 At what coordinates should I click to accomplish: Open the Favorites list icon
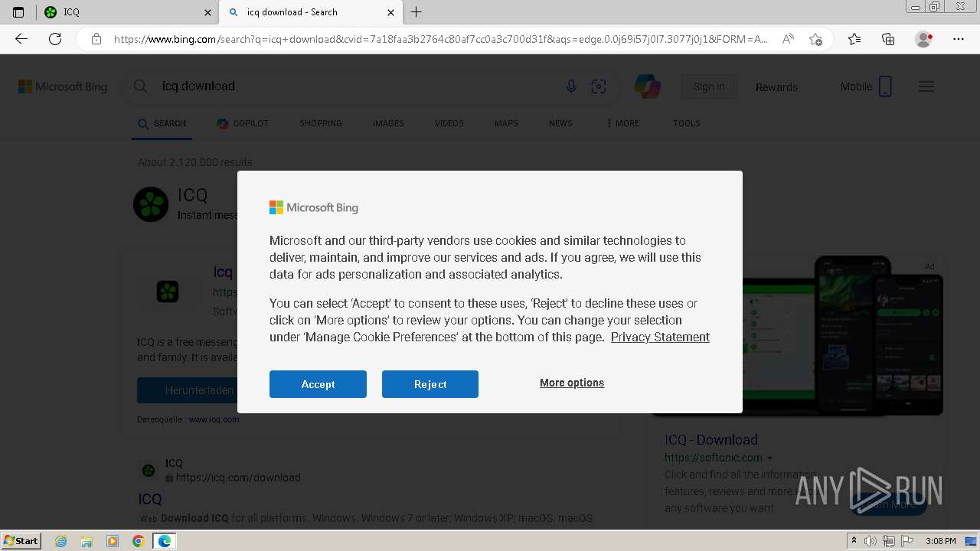click(x=854, y=39)
